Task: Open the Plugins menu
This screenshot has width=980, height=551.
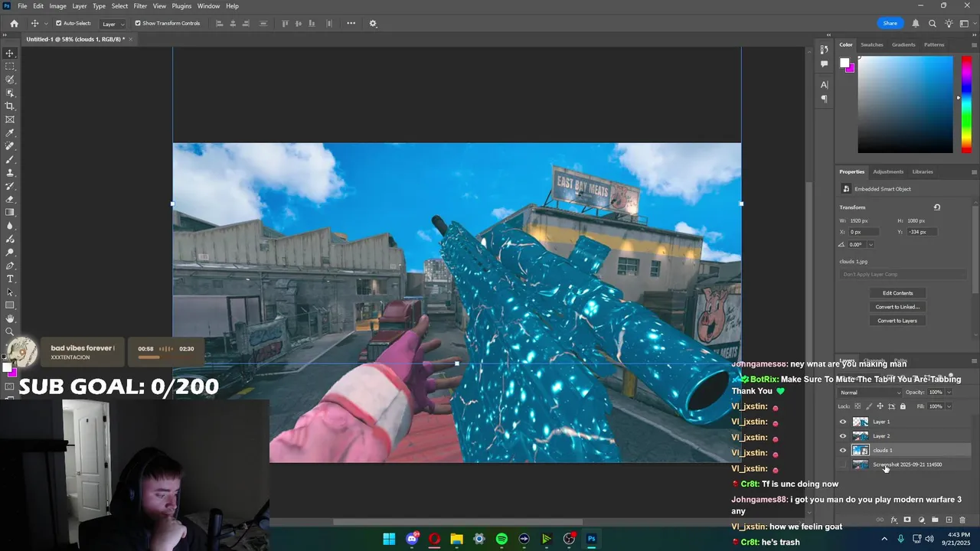Action: [181, 6]
